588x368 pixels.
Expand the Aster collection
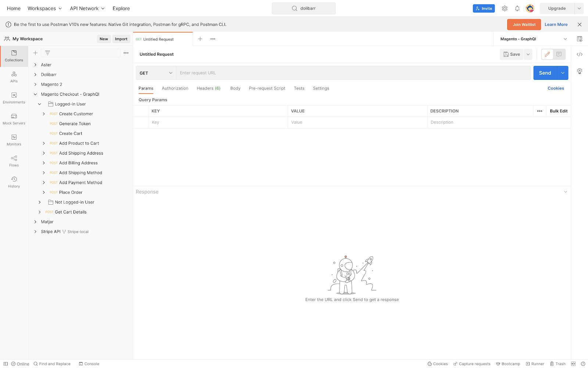tap(35, 65)
